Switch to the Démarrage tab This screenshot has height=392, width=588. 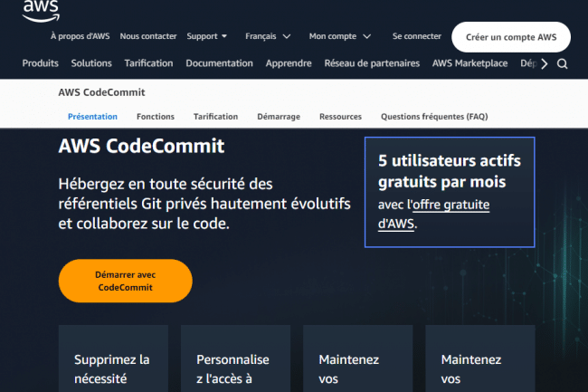point(279,117)
